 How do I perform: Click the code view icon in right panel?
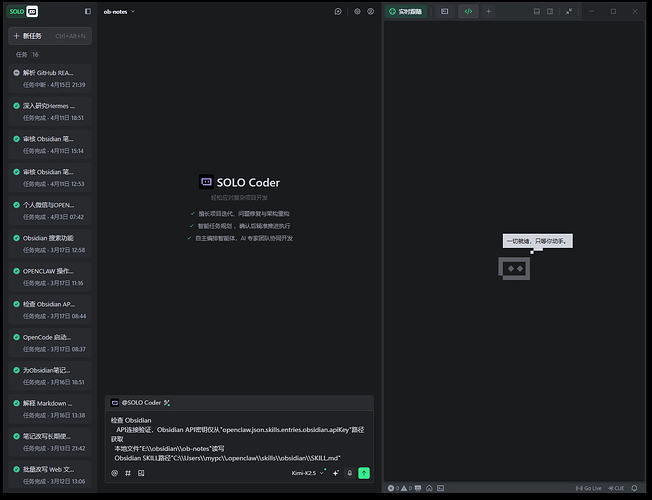pyautogui.click(x=467, y=11)
